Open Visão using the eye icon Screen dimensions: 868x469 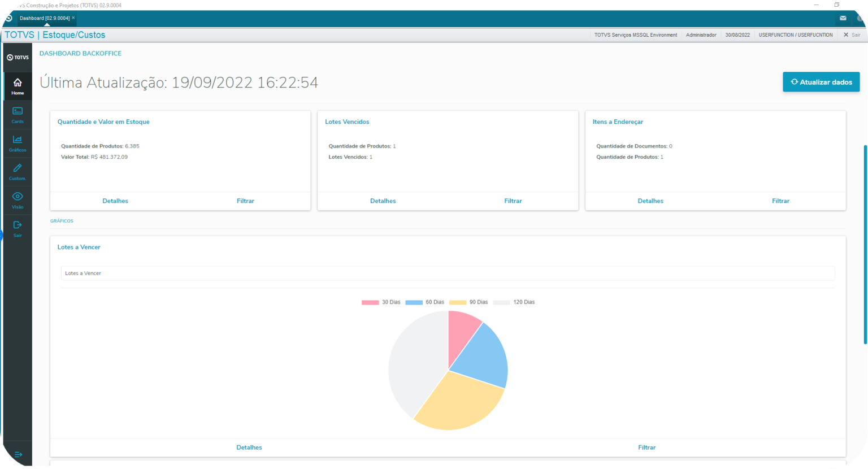pos(17,199)
